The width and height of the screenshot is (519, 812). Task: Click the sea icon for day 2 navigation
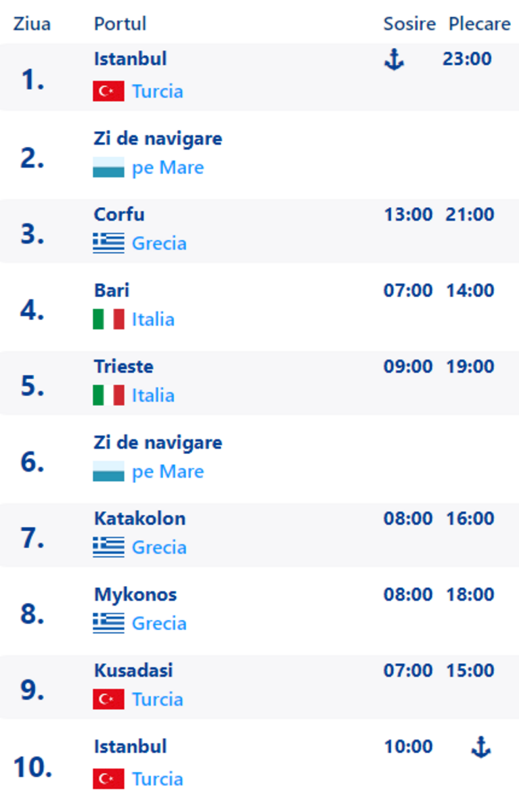point(108,167)
